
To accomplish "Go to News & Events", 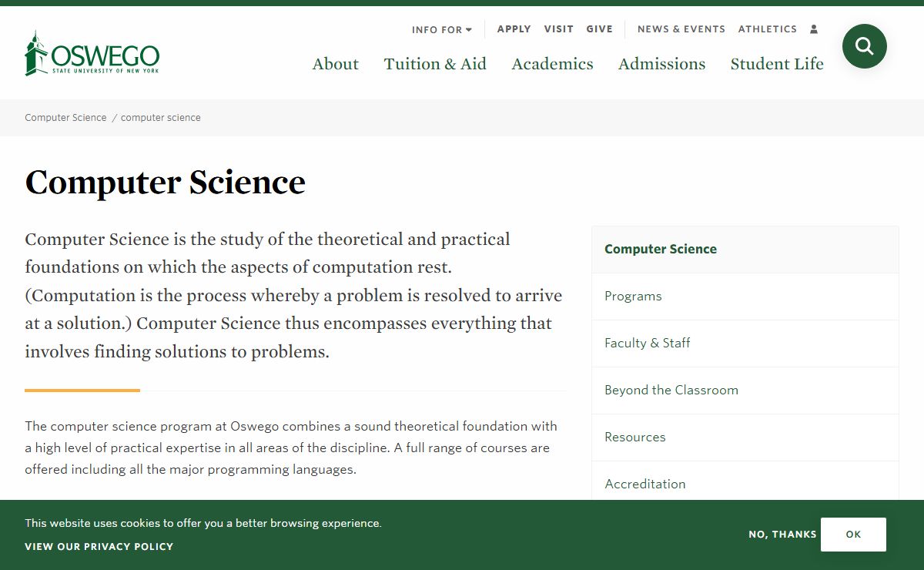I will (681, 29).
